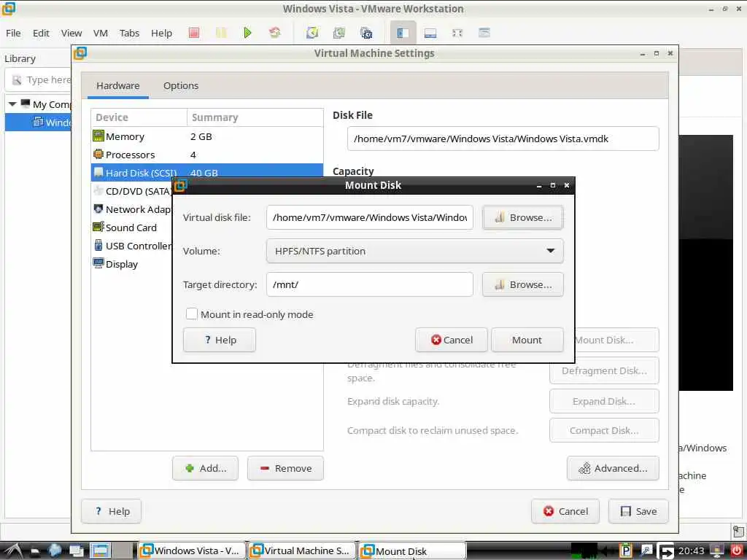This screenshot has width=747, height=560.
Task: Click the red Power Off toolbar icon
Action: (x=193, y=33)
